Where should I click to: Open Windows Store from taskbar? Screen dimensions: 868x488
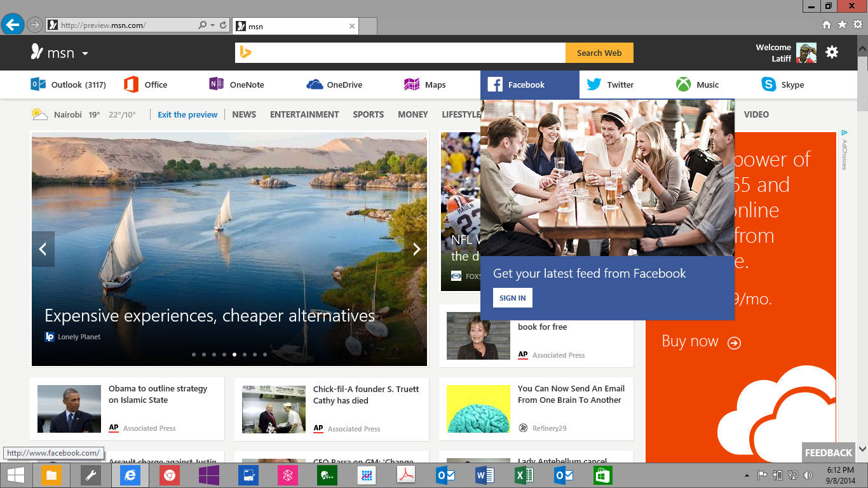pyautogui.click(x=603, y=475)
